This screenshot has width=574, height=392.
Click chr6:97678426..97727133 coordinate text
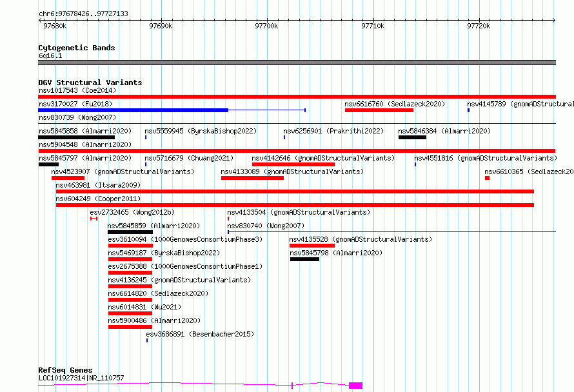83,14
